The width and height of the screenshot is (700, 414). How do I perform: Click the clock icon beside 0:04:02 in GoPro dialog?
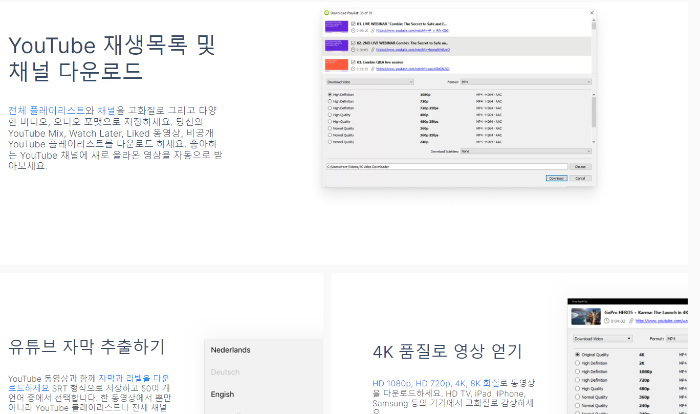pos(607,321)
